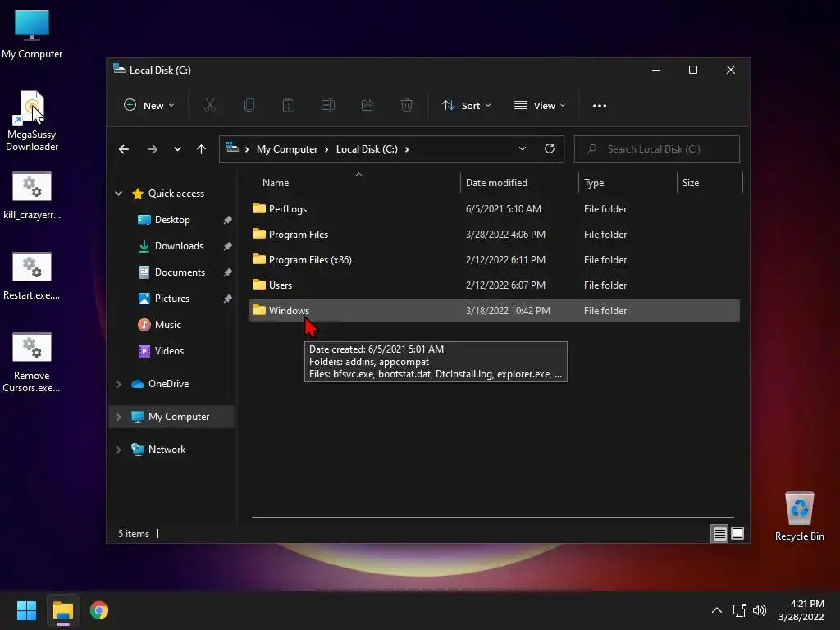Select Music in navigation pane
This screenshot has height=630, width=840.
(x=167, y=325)
